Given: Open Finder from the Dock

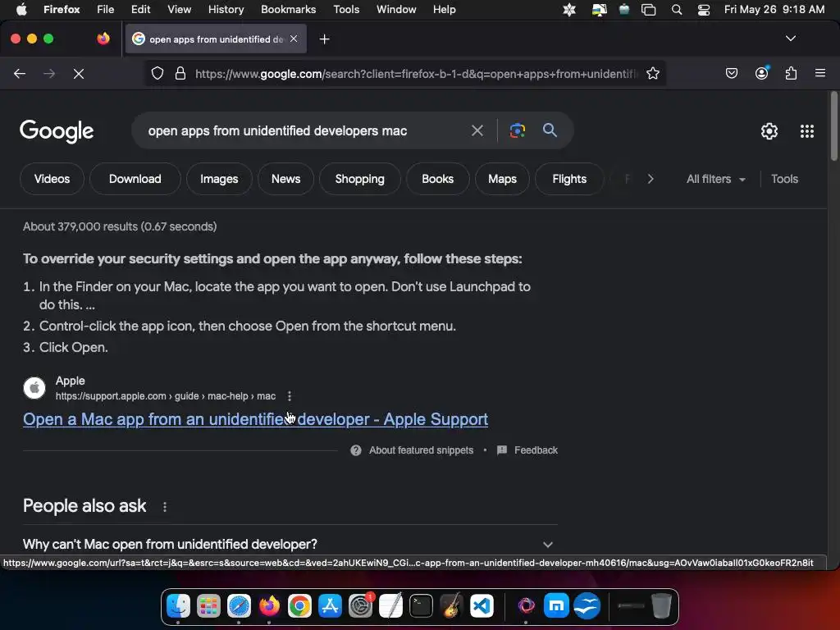Looking at the screenshot, I should coord(178,606).
